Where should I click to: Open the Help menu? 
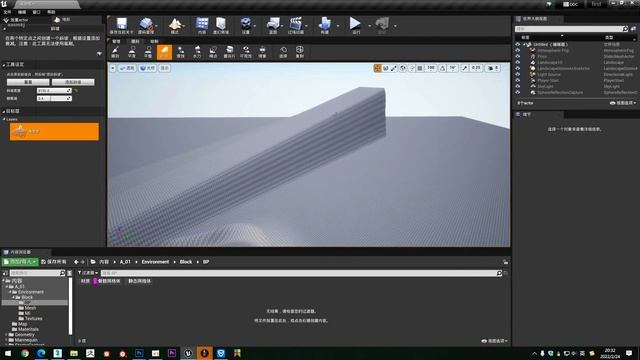pyautogui.click(x=51, y=12)
